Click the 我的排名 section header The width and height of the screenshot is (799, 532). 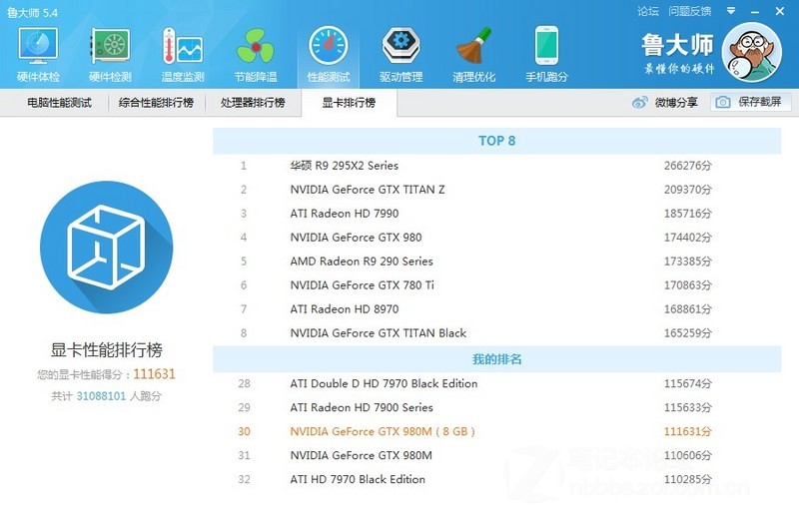(496, 359)
